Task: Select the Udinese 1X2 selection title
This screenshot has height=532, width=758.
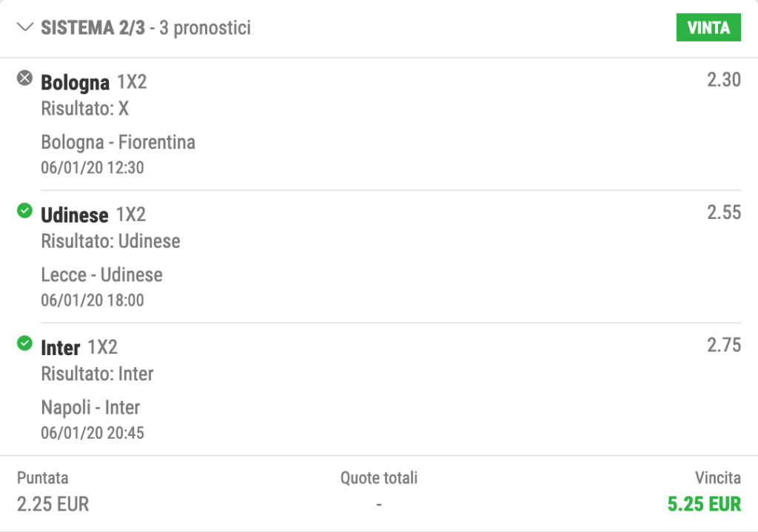Action: coord(93,215)
